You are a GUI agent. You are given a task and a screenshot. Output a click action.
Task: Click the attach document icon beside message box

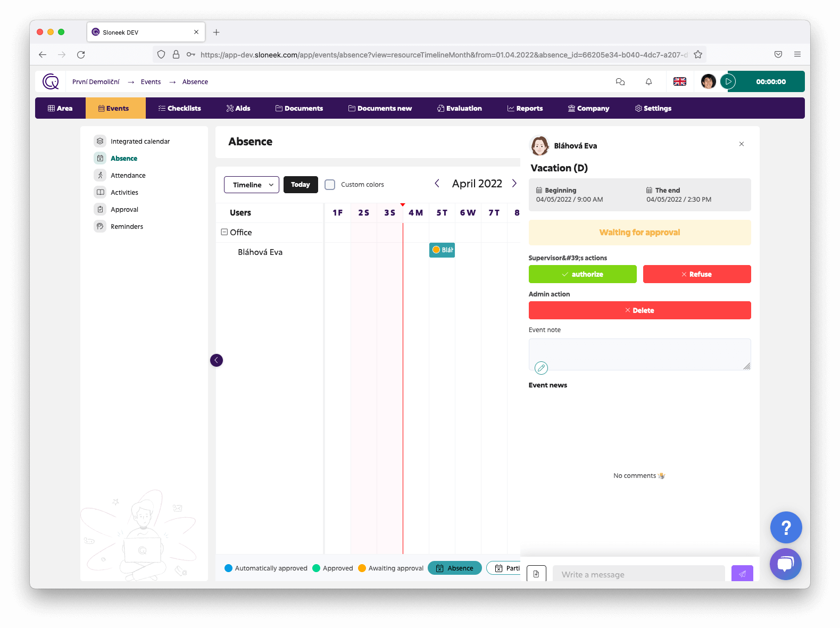(536, 574)
